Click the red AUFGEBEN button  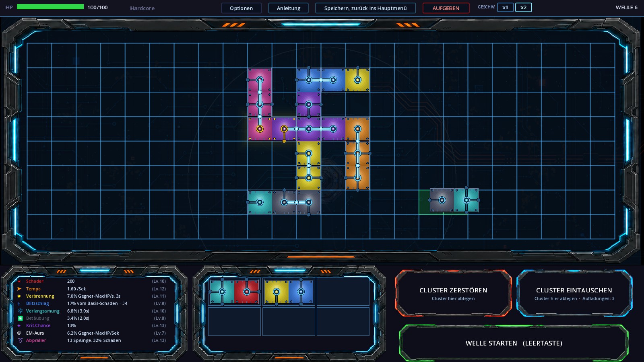(x=446, y=8)
